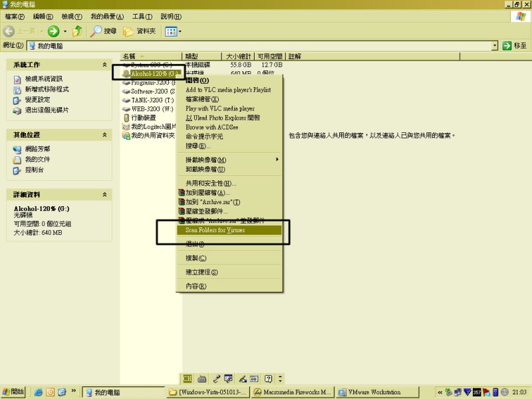Screen dimensions: 532x399
Task: Open the 工具(T) menu
Action: click(x=142, y=16)
